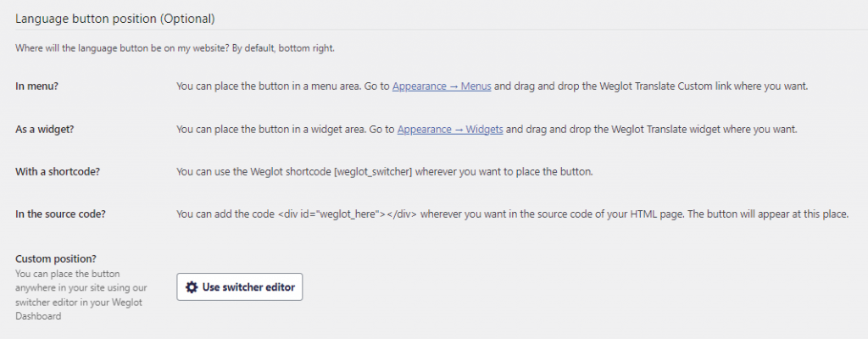This screenshot has width=868, height=339.
Task: Click the weglot_here div code snippet
Action: click(347, 214)
